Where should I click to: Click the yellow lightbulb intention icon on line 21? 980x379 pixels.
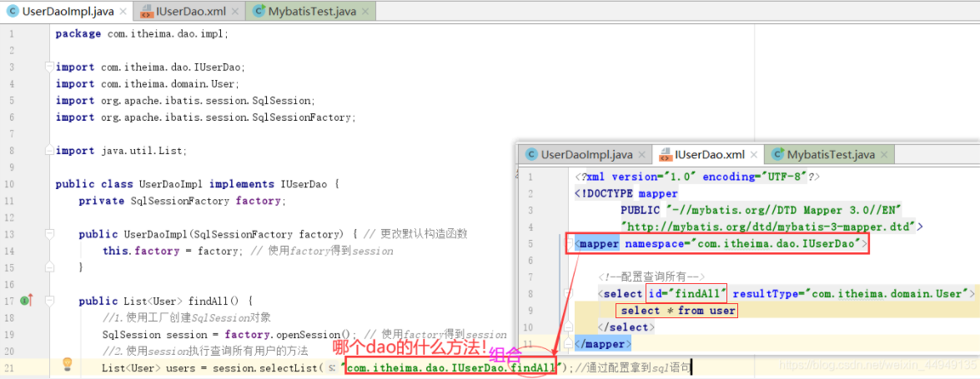point(68,364)
